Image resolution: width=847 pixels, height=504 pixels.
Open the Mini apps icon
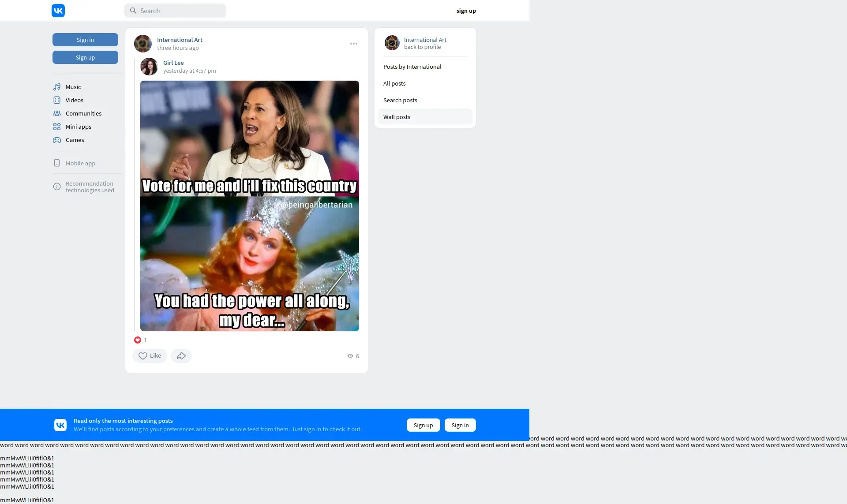point(57,127)
